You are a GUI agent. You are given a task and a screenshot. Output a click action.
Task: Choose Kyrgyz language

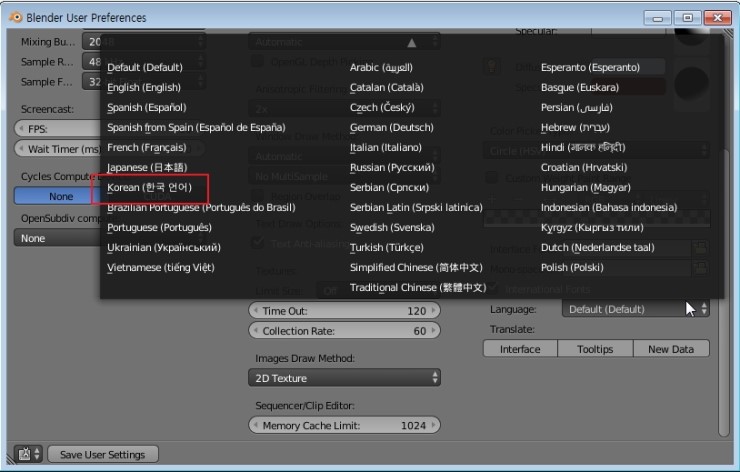pyautogui.click(x=592, y=228)
